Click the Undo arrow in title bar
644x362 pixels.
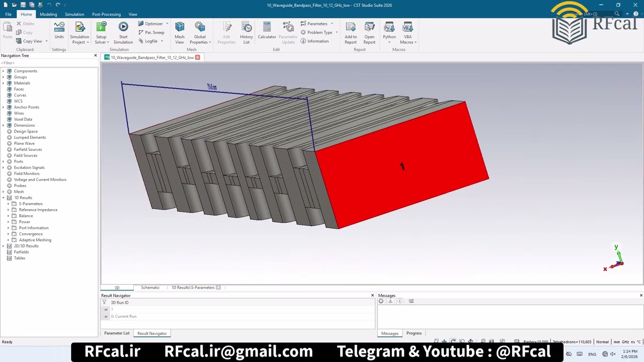pyautogui.click(x=49, y=5)
